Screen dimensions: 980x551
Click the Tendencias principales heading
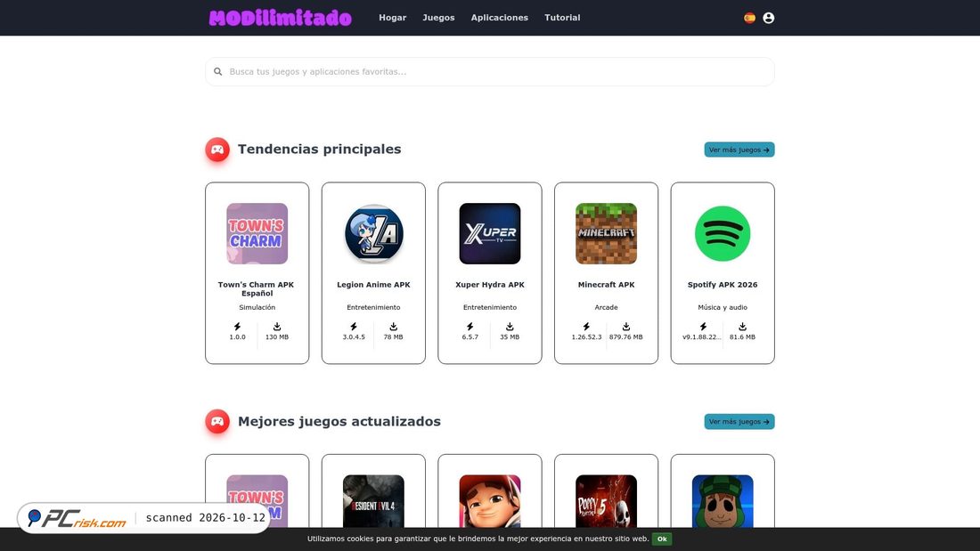[x=319, y=150]
